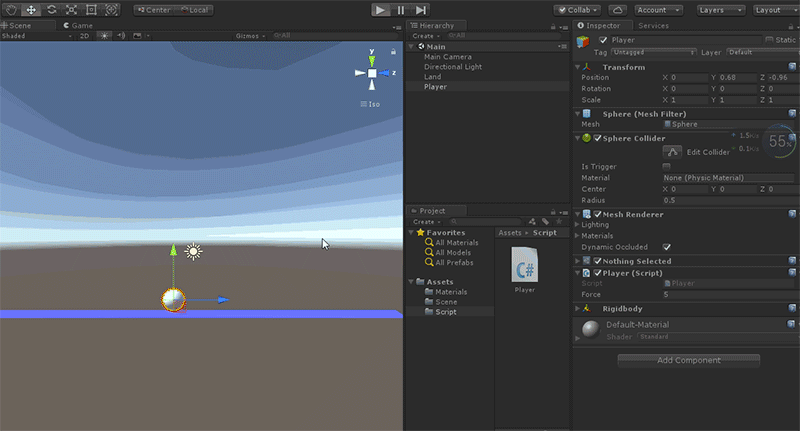Open the Tag dropdown
Image resolution: width=800 pixels, height=431 pixels.
coord(654,52)
